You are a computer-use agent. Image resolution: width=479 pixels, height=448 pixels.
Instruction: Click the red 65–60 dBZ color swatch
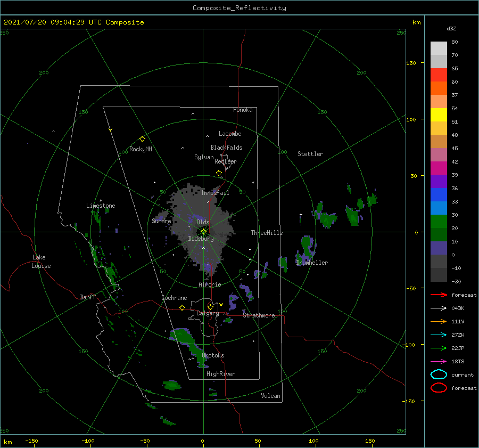(439, 75)
